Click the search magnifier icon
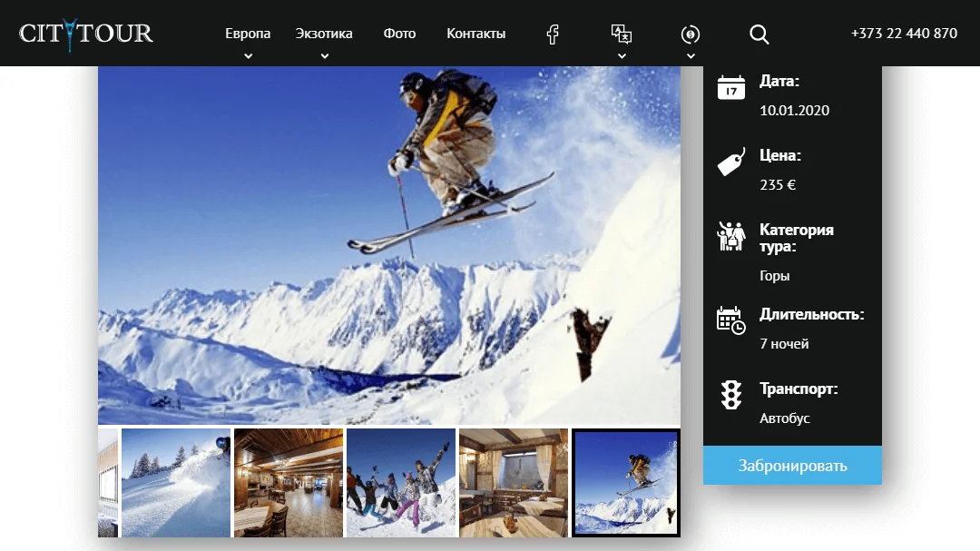Viewport: 980px width, 551px height. coord(759,34)
